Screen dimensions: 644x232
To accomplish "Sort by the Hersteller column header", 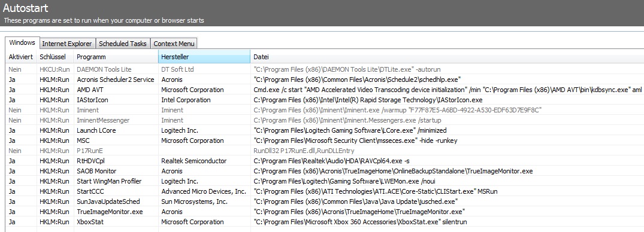I will pyautogui.click(x=204, y=57).
